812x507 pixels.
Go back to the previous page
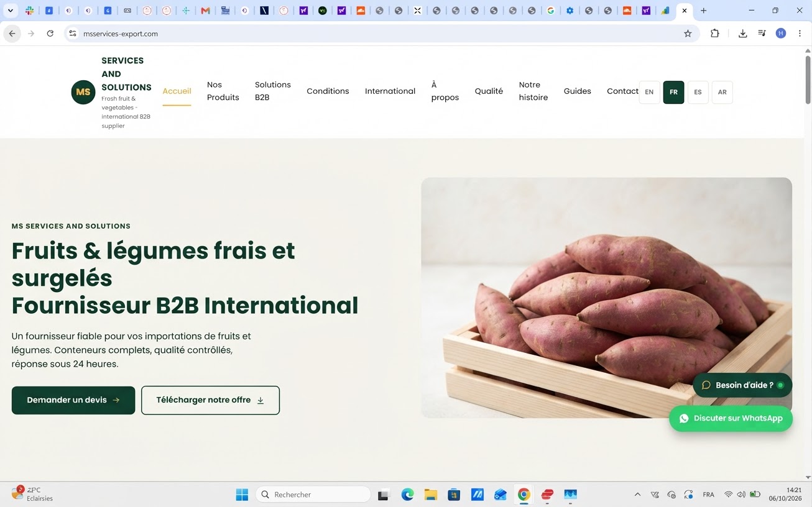click(x=12, y=34)
